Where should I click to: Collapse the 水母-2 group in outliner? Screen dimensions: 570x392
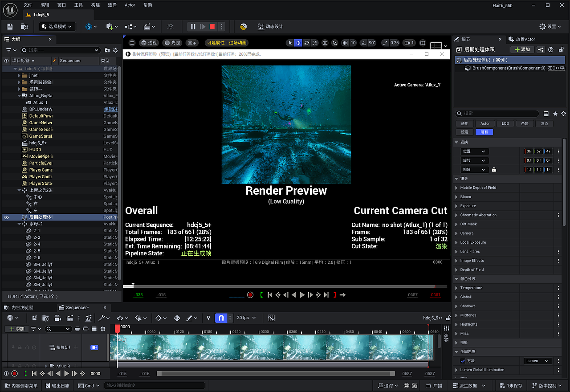click(x=20, y=224)
